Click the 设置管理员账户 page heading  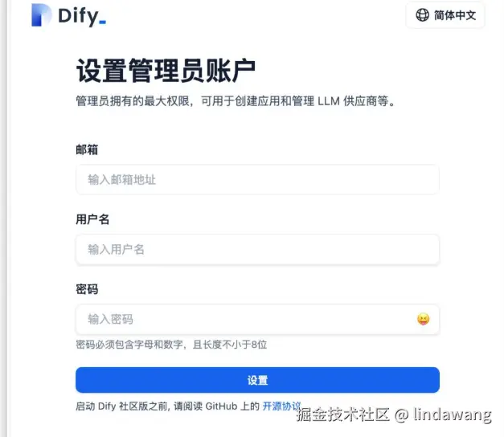click(x=166, y=71)
